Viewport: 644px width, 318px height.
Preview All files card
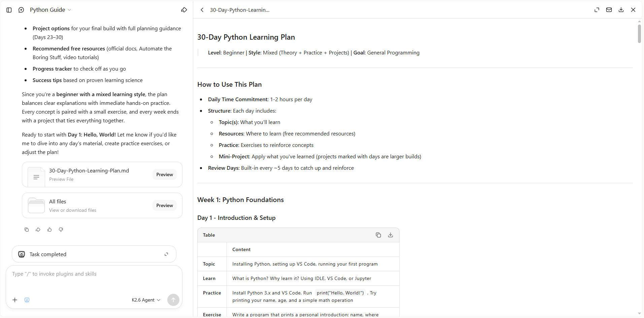[165, 205]
